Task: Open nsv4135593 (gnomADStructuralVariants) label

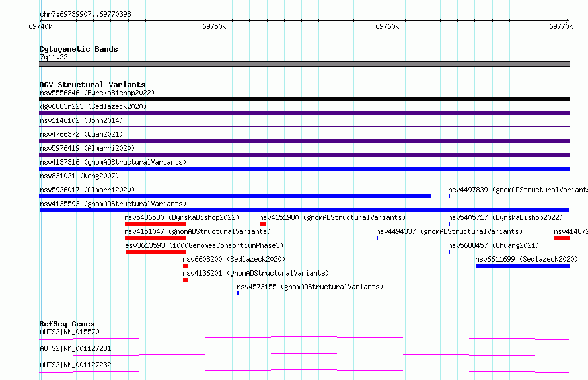Action: tap(113, 204)
